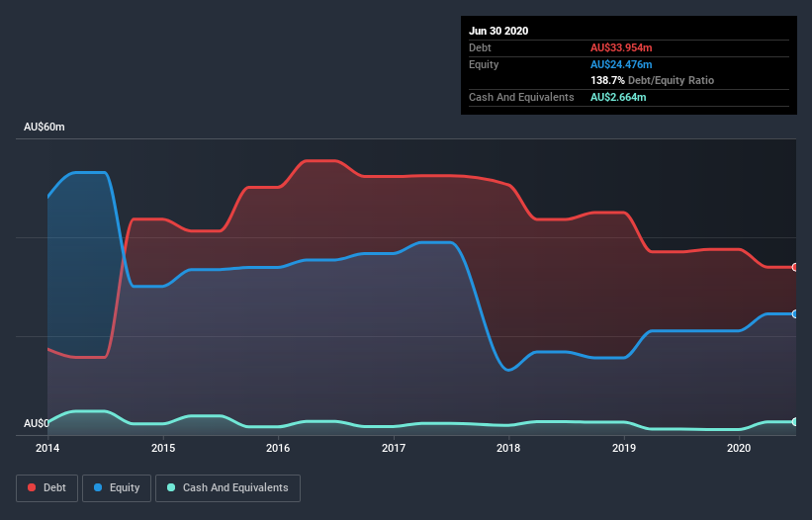
Task: Click Cash And Equivalents label in tooltip
Action: [521, 97]
